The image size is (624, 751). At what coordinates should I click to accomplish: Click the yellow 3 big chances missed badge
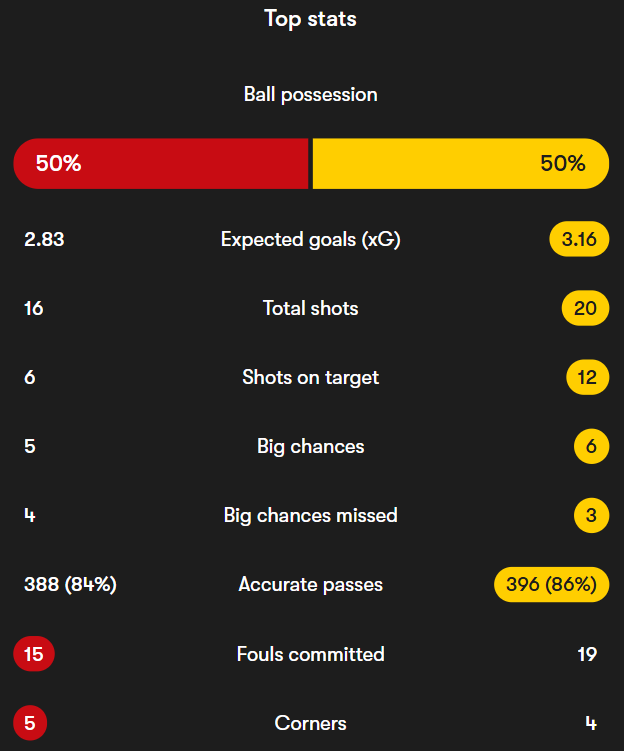pos(591,516)
